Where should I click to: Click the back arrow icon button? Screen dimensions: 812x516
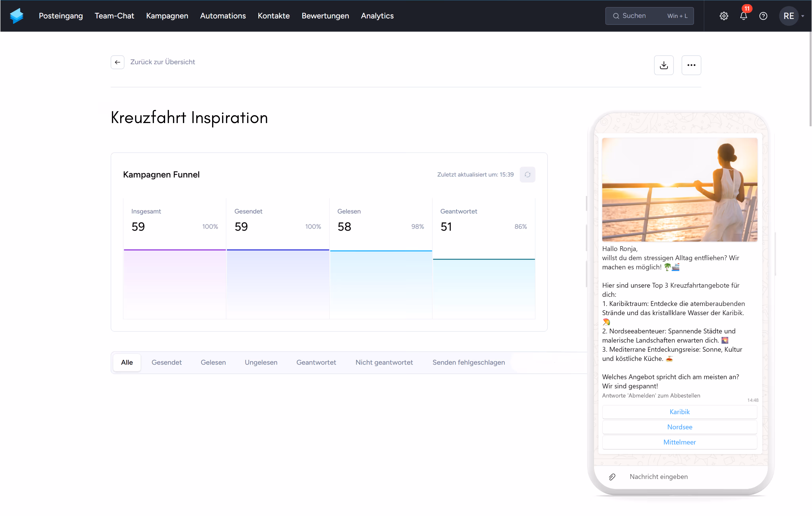pos(117,62)
